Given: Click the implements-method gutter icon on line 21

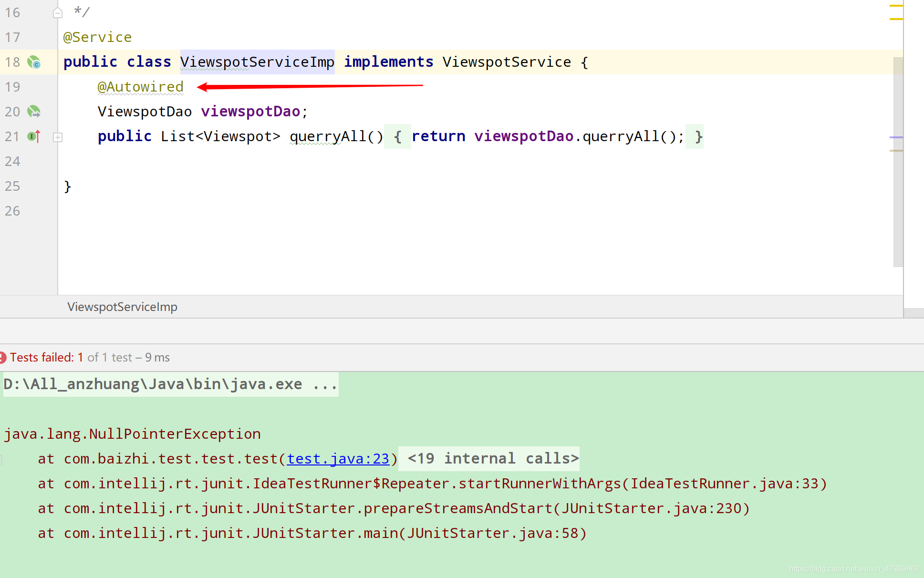Looking at the screenshot, I should pyautogui.click(x=34, y=136).
